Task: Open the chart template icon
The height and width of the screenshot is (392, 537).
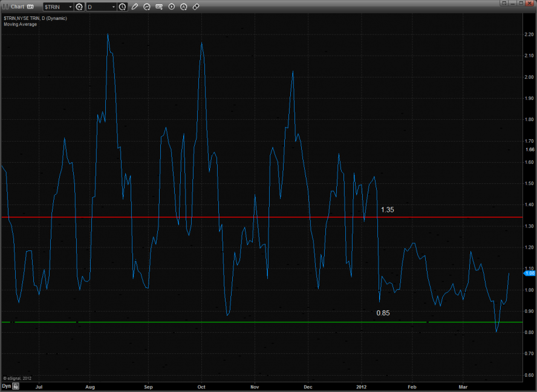Action: tap(159, 7)
